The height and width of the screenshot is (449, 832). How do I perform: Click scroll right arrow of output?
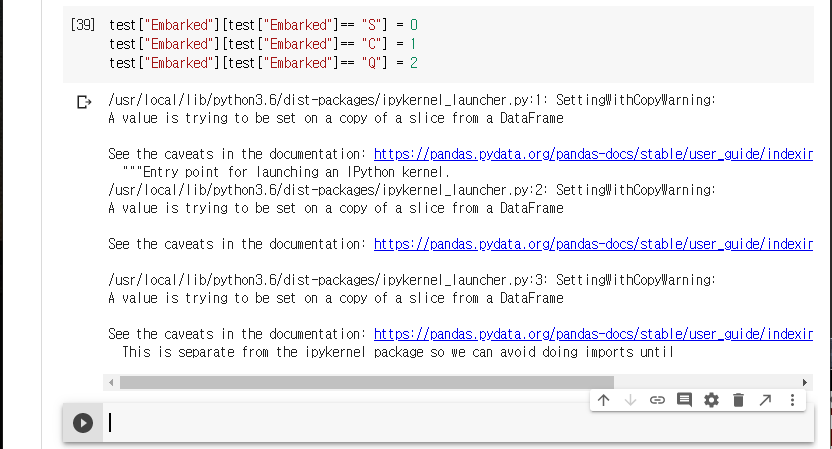tap(805, 382)
